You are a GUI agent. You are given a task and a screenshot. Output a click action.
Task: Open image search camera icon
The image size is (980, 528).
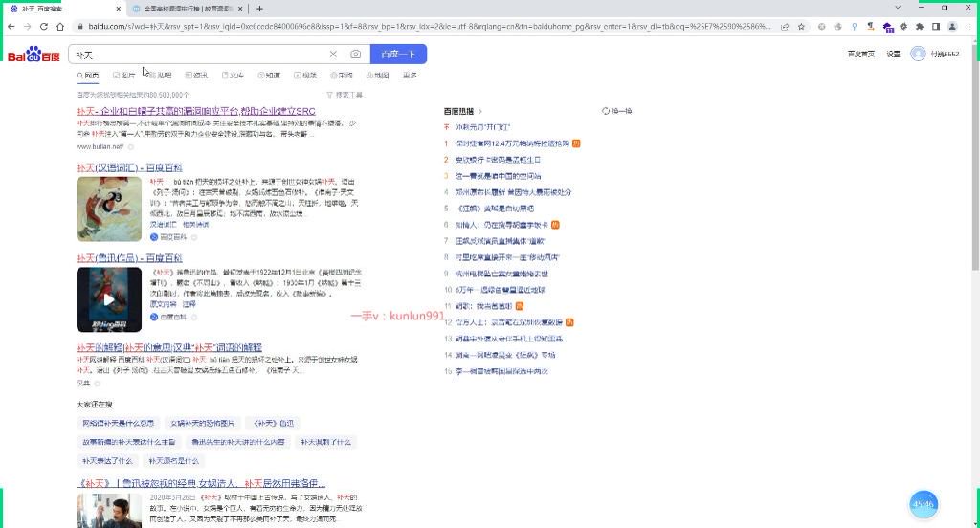[356, 55]
